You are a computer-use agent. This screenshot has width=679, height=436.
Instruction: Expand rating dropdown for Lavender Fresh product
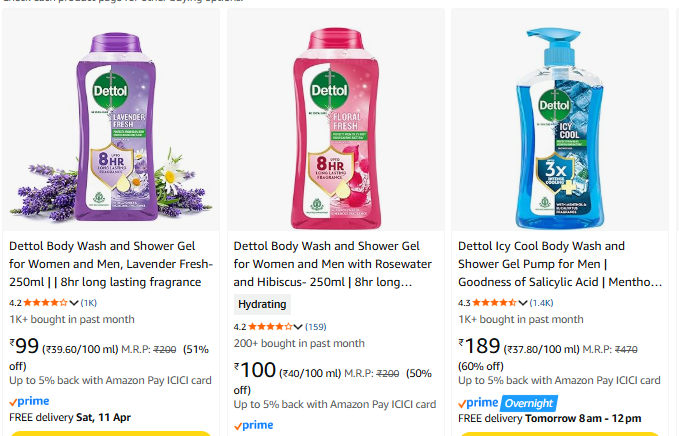pyautogui.click(x=74, y=302)
